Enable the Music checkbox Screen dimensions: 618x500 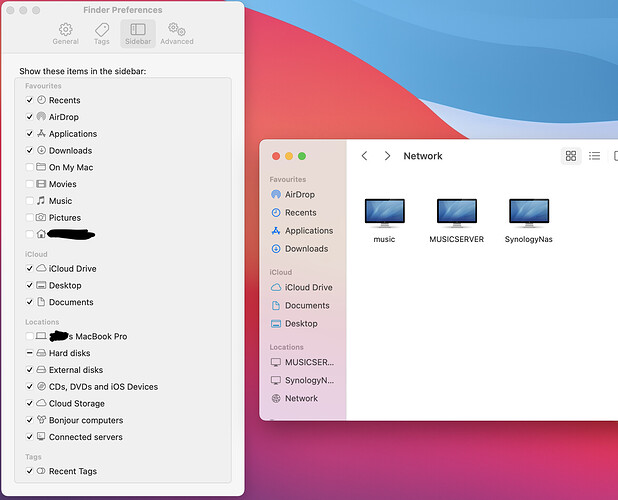(30, 201)
